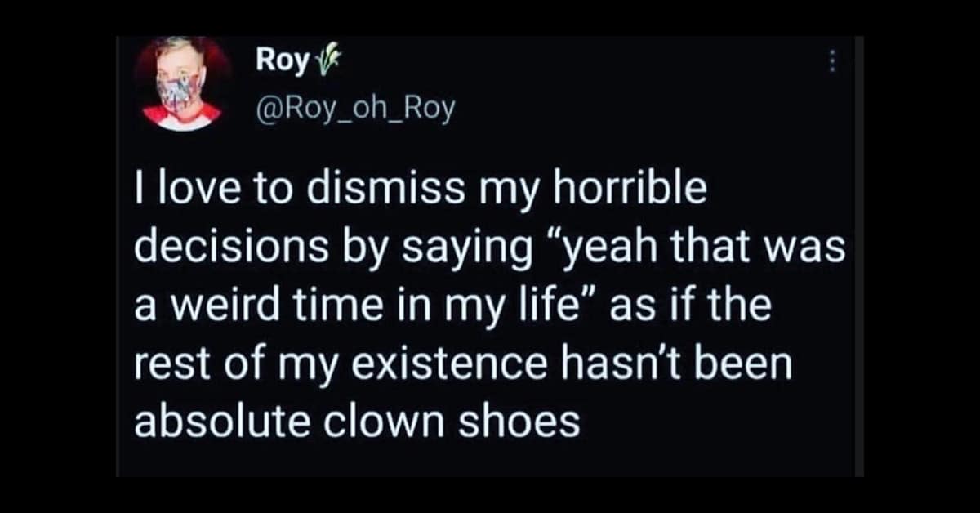This screenshot has width=980, height=513.
Task: Open the three-dot more options menu
Action: tap(832, 61)
